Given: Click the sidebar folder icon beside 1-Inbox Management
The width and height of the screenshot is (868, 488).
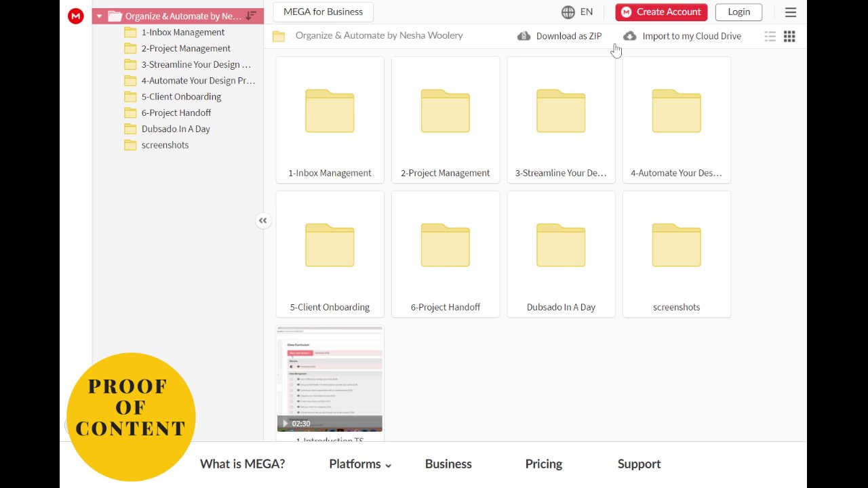Looking at the screenshot, I should (130, 32).
